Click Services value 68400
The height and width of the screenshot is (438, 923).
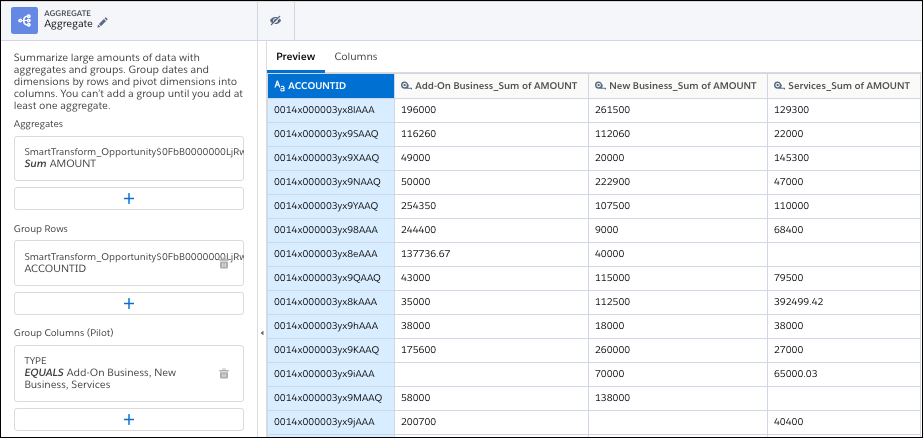844,230
